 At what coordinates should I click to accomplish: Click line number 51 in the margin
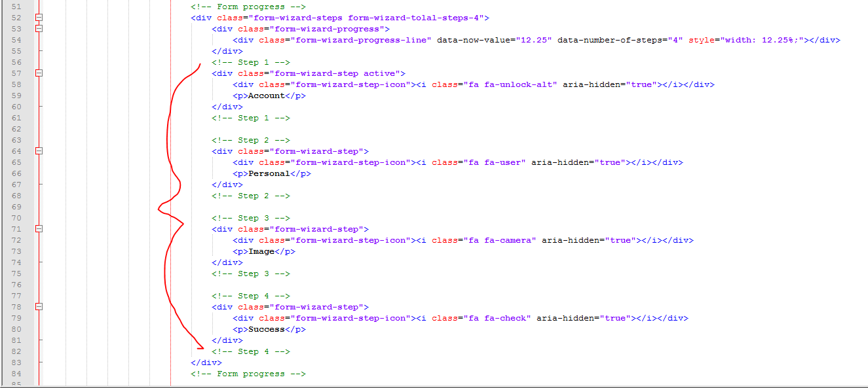16,7
